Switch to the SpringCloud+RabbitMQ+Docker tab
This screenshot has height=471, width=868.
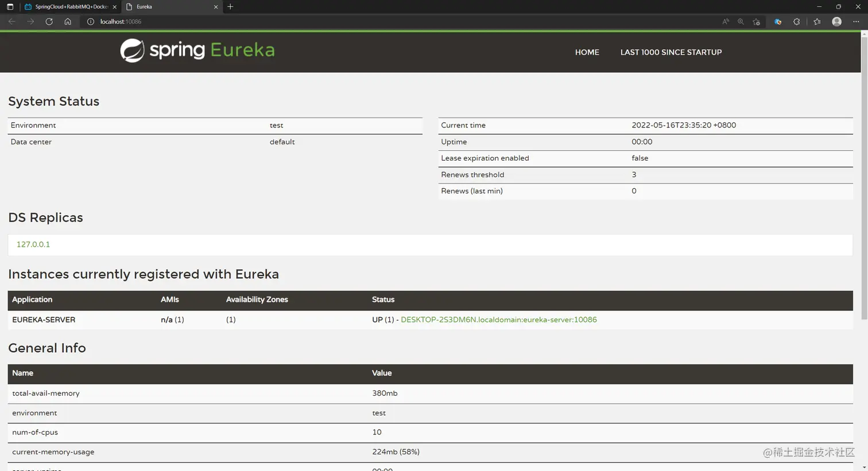click(x=70, y=7)
